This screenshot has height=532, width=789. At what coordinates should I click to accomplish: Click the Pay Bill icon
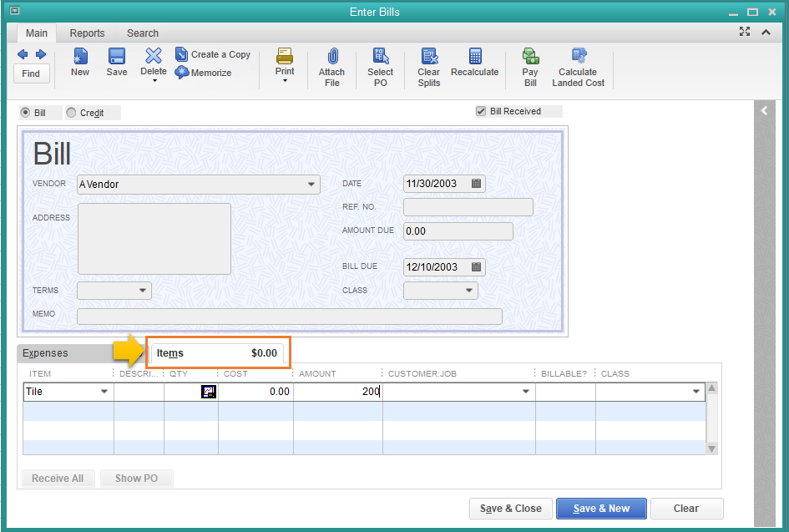pyautogui.click(x=530, y=56)
